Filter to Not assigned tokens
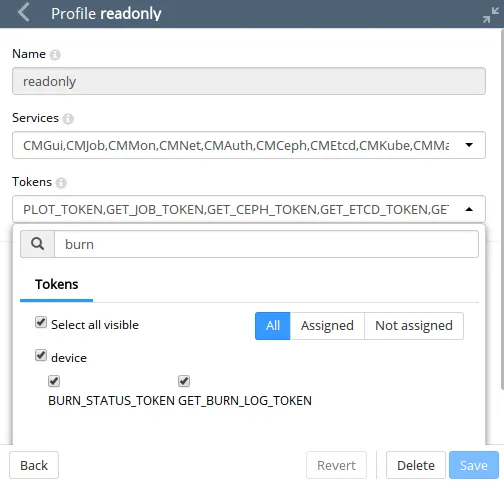This screenshot has height=482, width=504. click(414, 326)
